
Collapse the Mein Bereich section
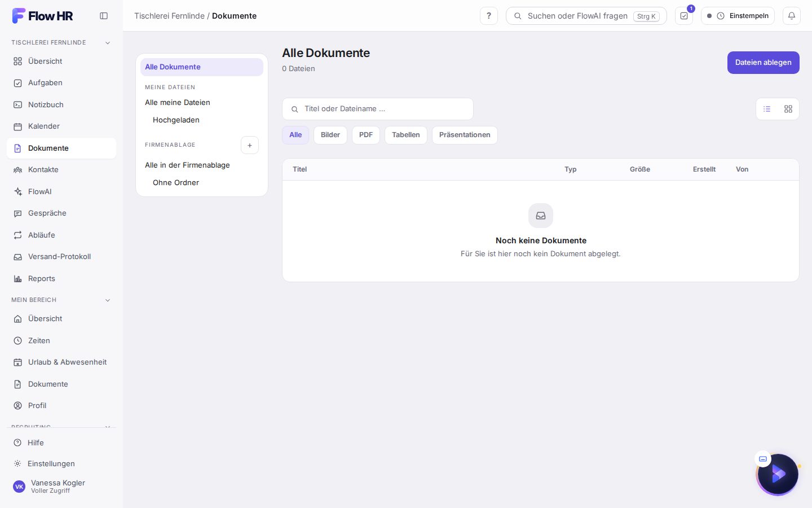(108, 300)
